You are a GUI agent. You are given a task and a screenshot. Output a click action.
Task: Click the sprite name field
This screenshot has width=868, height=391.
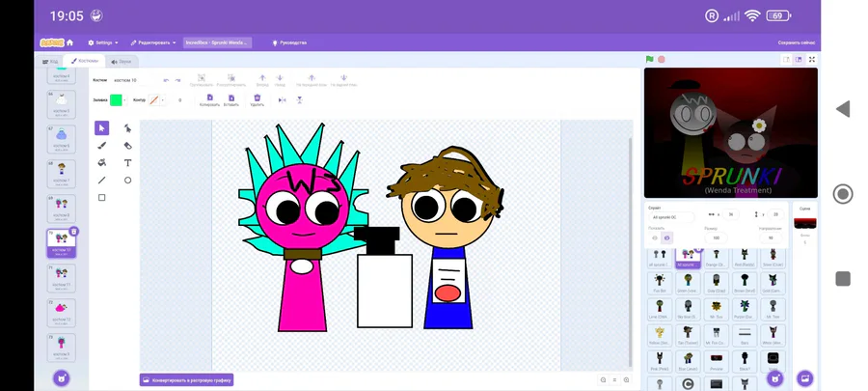click(x=671, y=217)
